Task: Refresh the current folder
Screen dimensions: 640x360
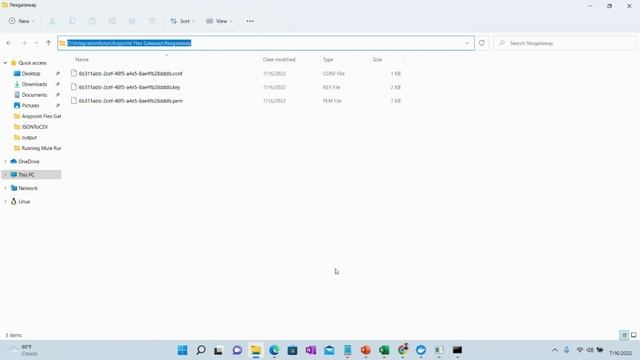Action: coord(482,43)
